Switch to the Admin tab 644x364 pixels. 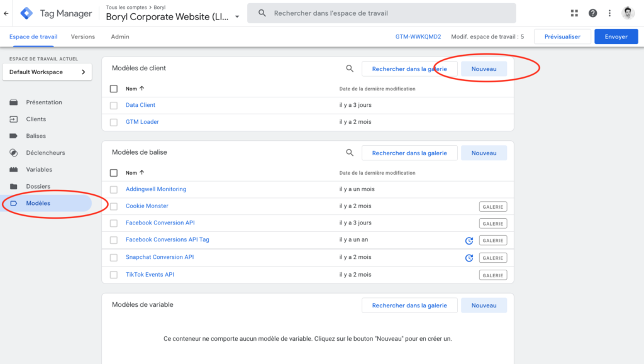pyautogui.click(x=120, y=36)
